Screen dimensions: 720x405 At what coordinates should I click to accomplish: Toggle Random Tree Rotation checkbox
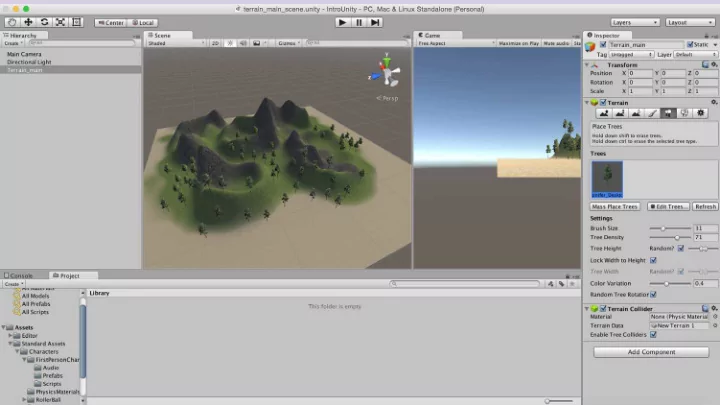click(653, 294)
